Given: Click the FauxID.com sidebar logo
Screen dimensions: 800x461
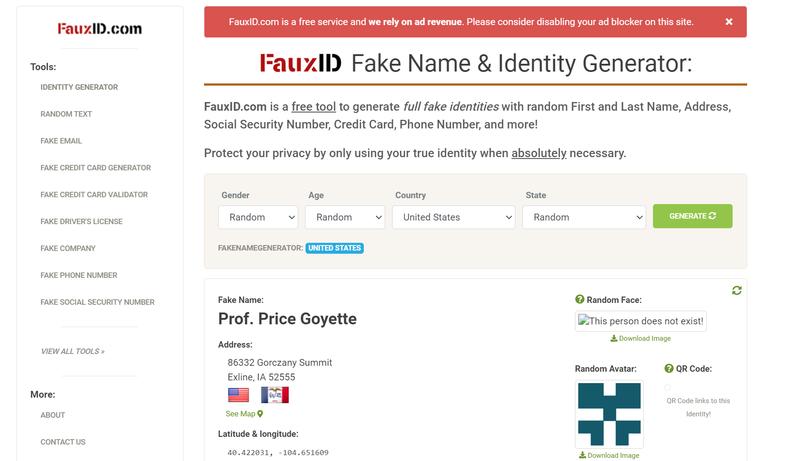Looking at the screenshot, I should (99, 29).
